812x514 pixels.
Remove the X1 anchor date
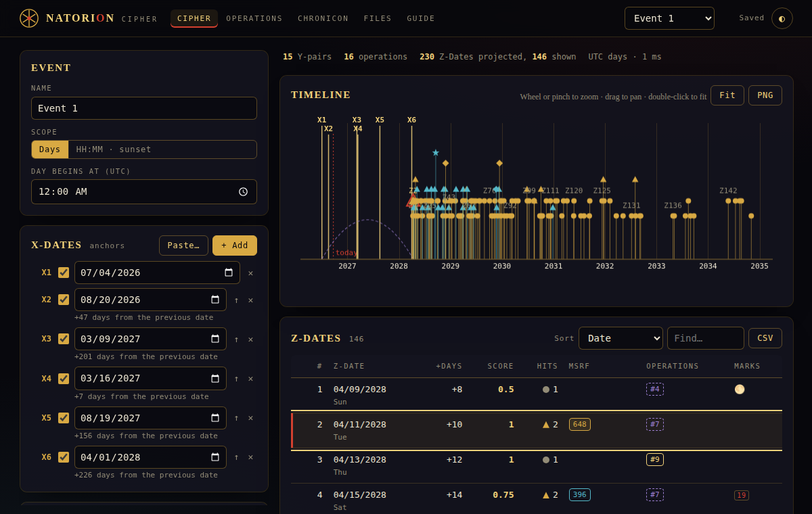pyautogui.click(x=250, y=273)
